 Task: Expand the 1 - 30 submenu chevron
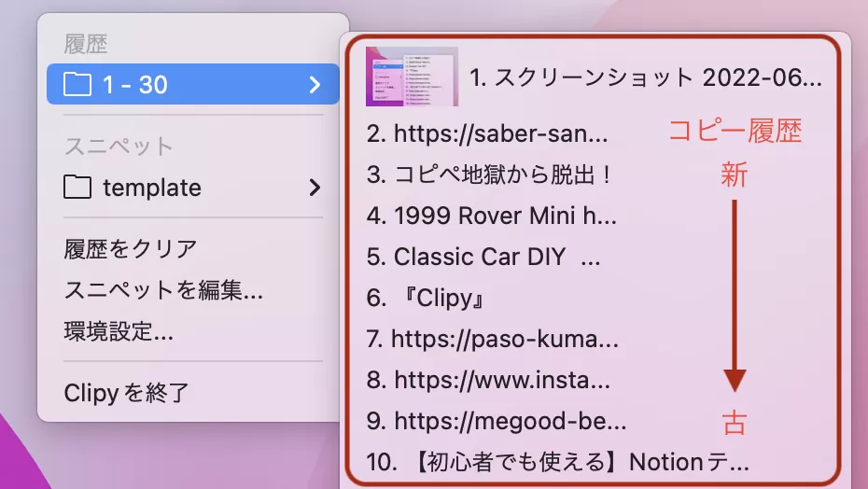point(315,84)
